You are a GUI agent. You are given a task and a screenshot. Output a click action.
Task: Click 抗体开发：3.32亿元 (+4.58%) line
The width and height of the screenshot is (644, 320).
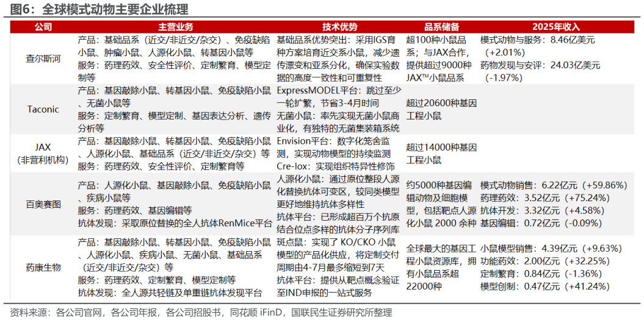[542, 211]
